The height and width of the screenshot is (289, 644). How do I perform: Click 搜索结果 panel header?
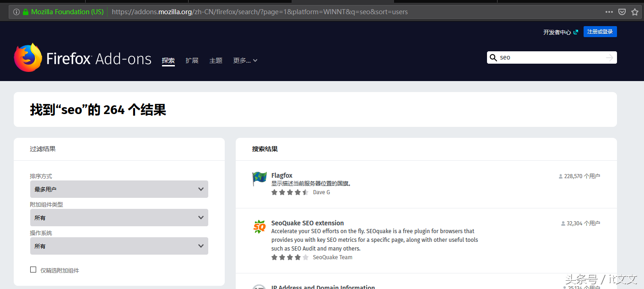pyautogui.click(x=265, y=149)
